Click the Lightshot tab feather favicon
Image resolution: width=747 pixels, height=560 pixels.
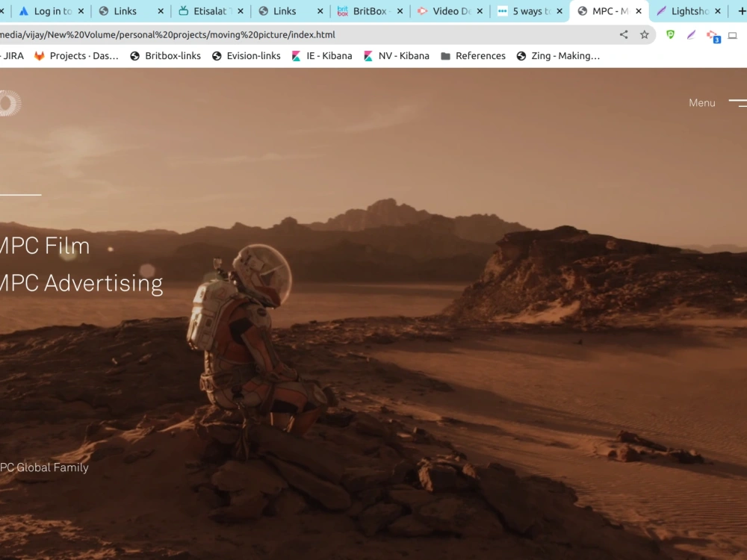point(661,11)
